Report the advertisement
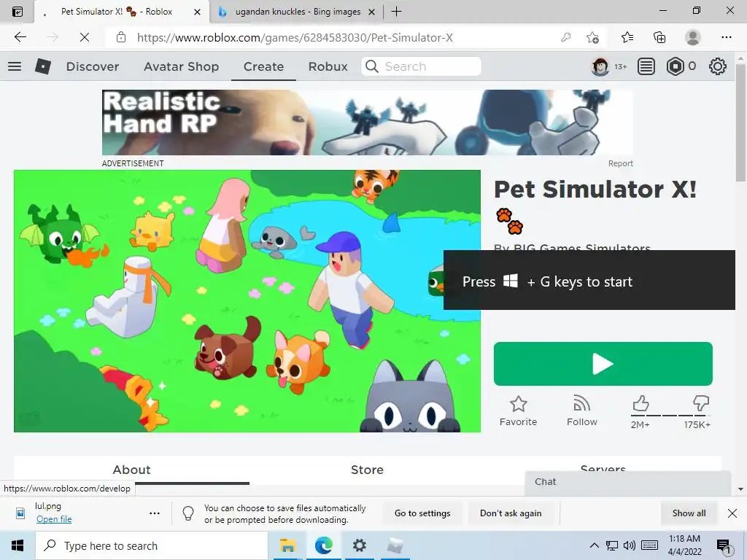The width and height of the screenshot is (747, 560). tap(620, 163)
